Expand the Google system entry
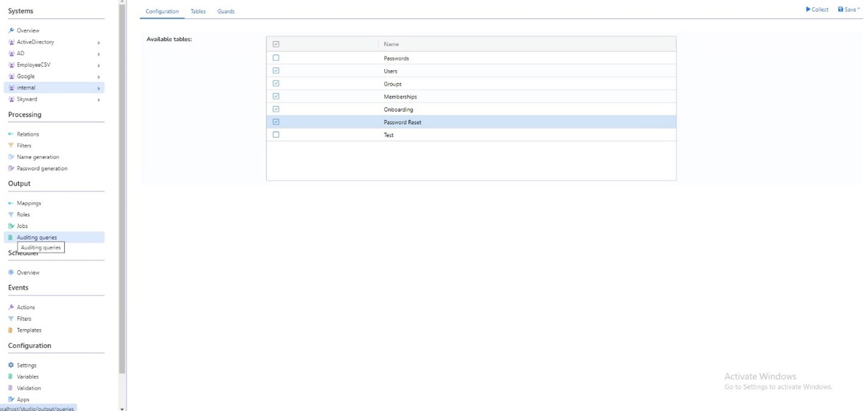 (x=99, y=76)
